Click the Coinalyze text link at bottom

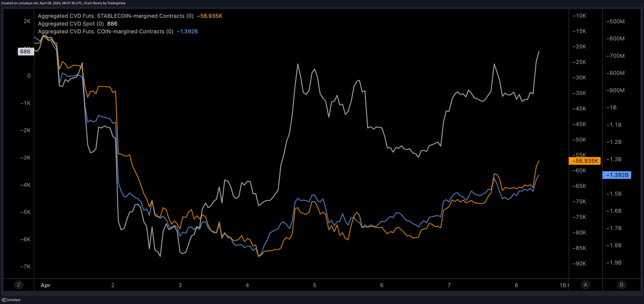(x=13, y=300)
